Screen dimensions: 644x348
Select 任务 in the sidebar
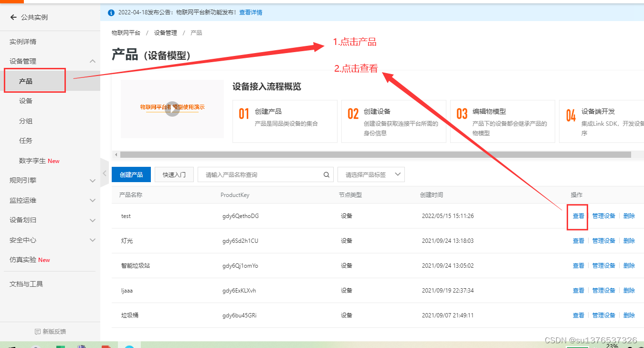(26, 141)
